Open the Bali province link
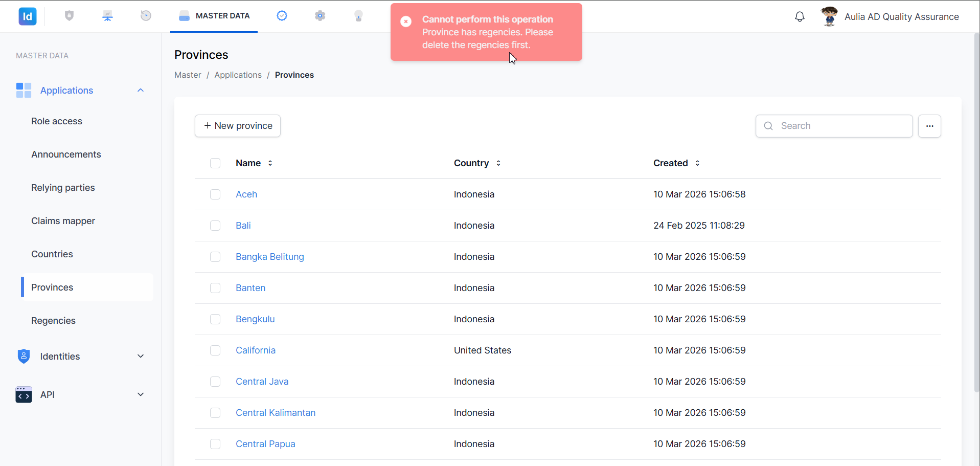This screenshot has height=466, width=980. point(243,226)
